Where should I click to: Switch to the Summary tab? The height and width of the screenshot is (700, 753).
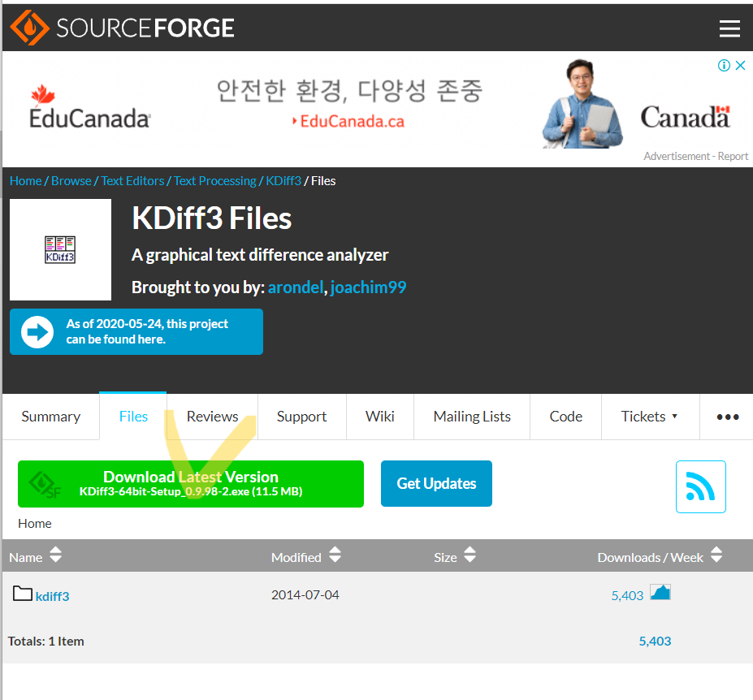pyautogui.click(x=51, y=417)
